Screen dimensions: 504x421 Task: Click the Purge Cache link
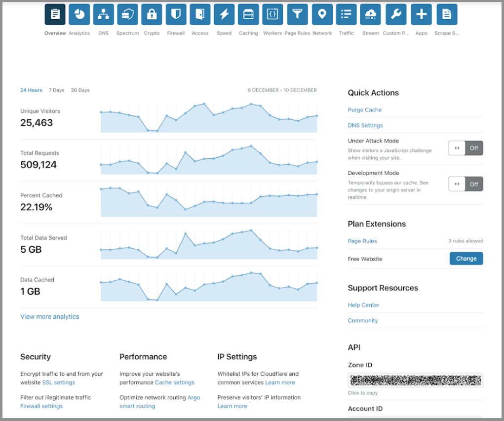click(x=364, y=110)
